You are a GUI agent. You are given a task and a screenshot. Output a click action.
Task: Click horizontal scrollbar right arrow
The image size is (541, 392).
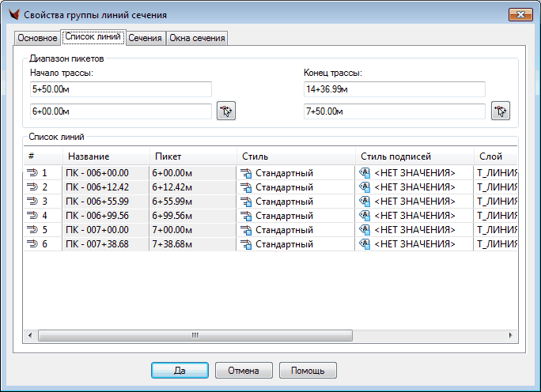pos(511,335)
